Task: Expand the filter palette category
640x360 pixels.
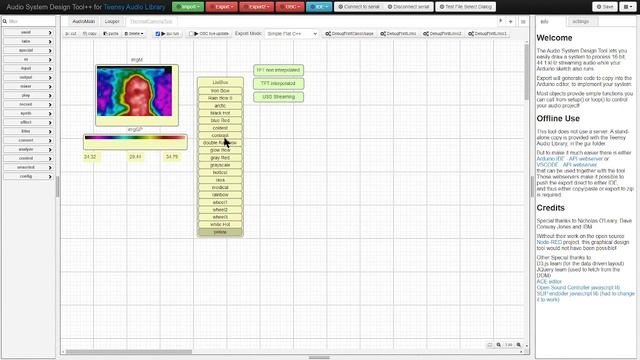Action: (28, 131)
